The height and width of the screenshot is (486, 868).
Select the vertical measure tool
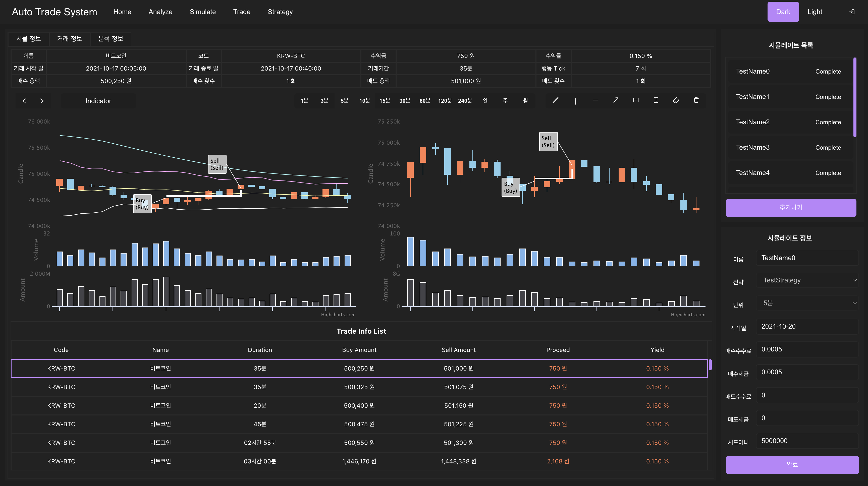656,100
